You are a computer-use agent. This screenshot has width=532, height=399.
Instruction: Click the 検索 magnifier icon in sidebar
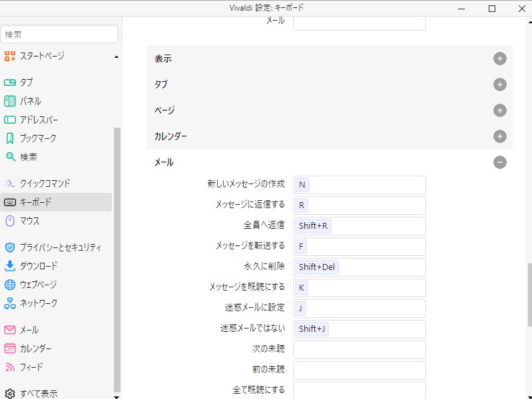coord(11,157)
